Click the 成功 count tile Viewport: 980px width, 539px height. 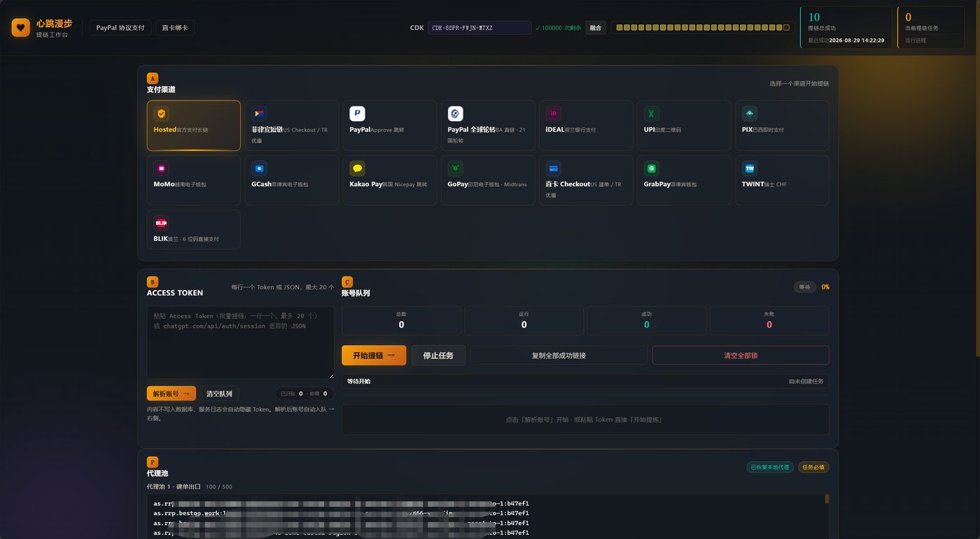tap(647, 321)
